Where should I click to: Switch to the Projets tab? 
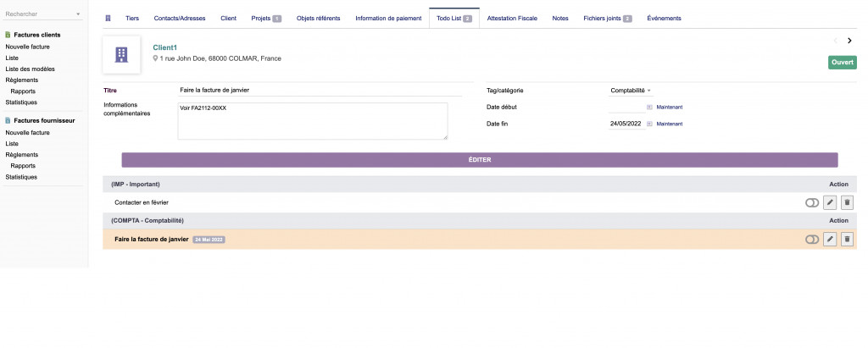pyautogui.click(x=266, y=19)
